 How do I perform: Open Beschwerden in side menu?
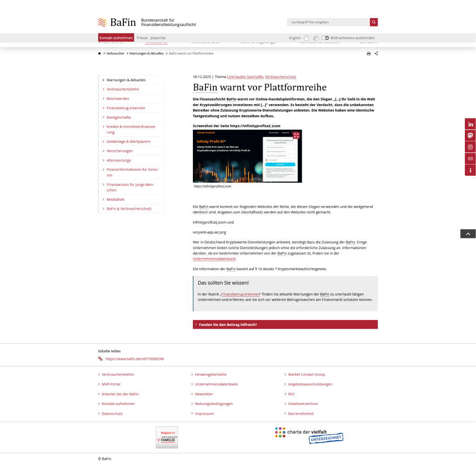coord(118,99)
